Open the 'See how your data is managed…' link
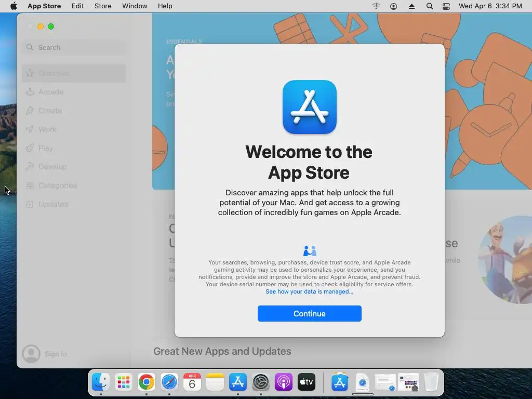The height and width of the screenshot is (399, 532). pyautogui.click(x=309, y=291)
